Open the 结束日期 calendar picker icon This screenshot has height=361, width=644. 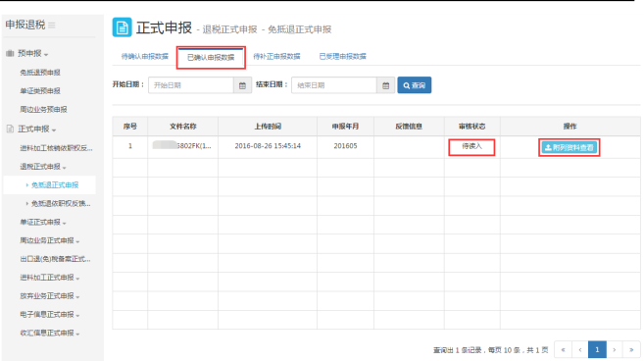(385, 85)
